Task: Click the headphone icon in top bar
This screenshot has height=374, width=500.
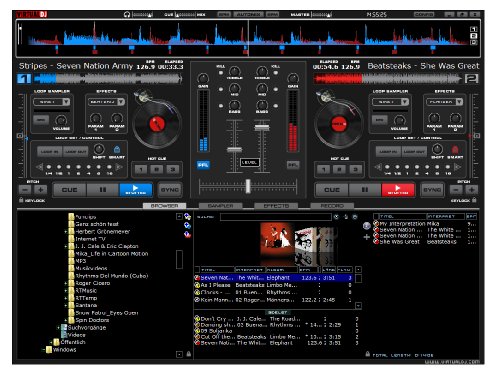Action: [x=127, y=14]
